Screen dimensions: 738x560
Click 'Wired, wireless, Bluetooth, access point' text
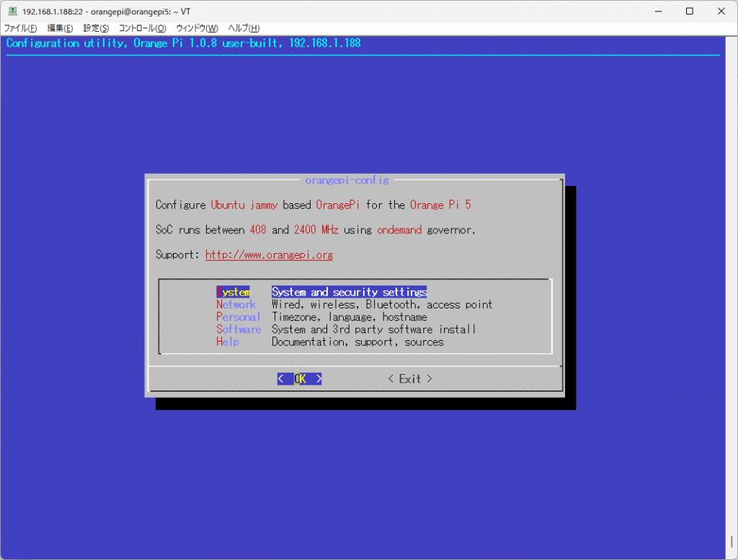(382, 304)
